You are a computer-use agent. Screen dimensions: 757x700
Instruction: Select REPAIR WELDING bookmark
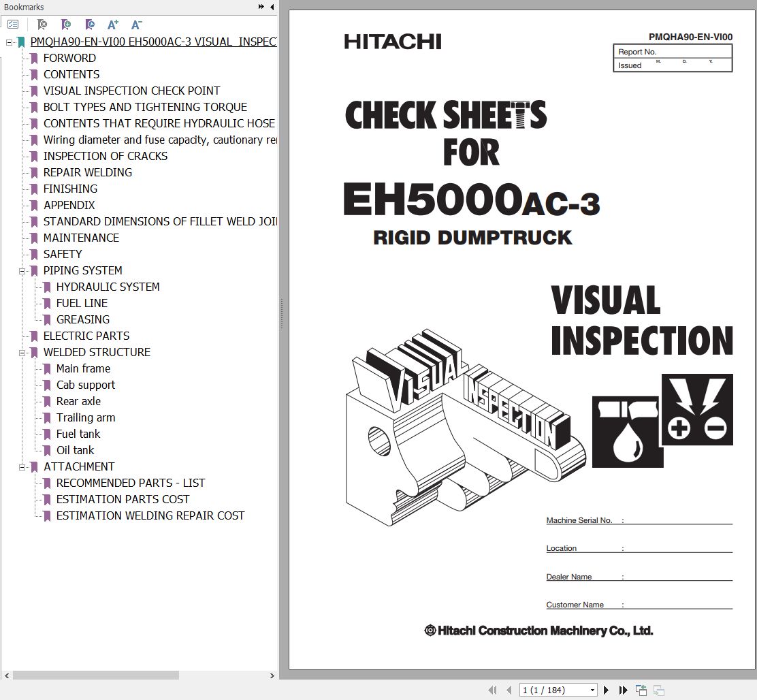pyautogui.click(x=87, y=172)
